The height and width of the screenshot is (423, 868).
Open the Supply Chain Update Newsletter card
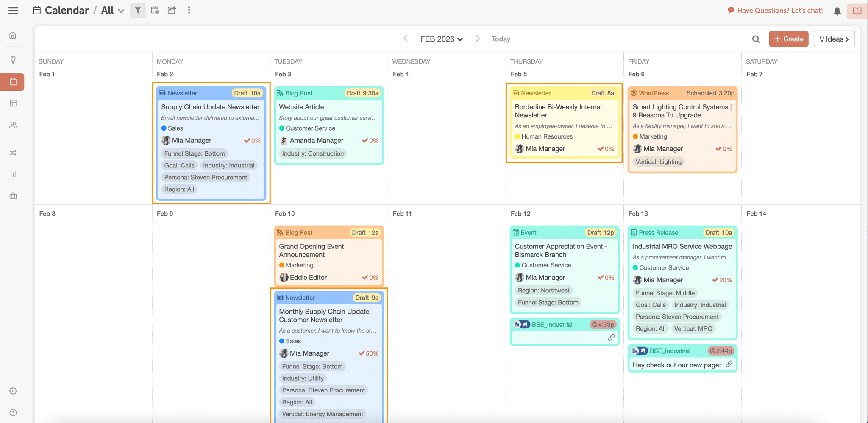click(211, 107)
